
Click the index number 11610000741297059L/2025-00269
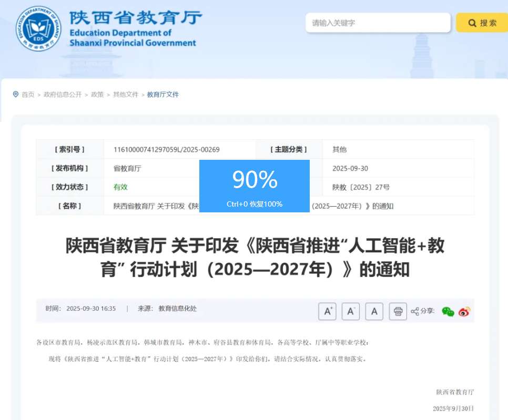coord(166,149)
